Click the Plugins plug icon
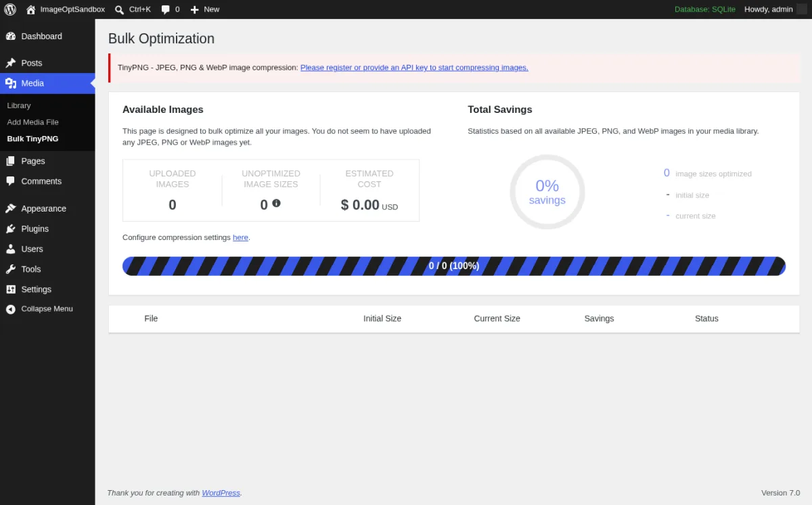The image size is (812, 505). [11, 229]
